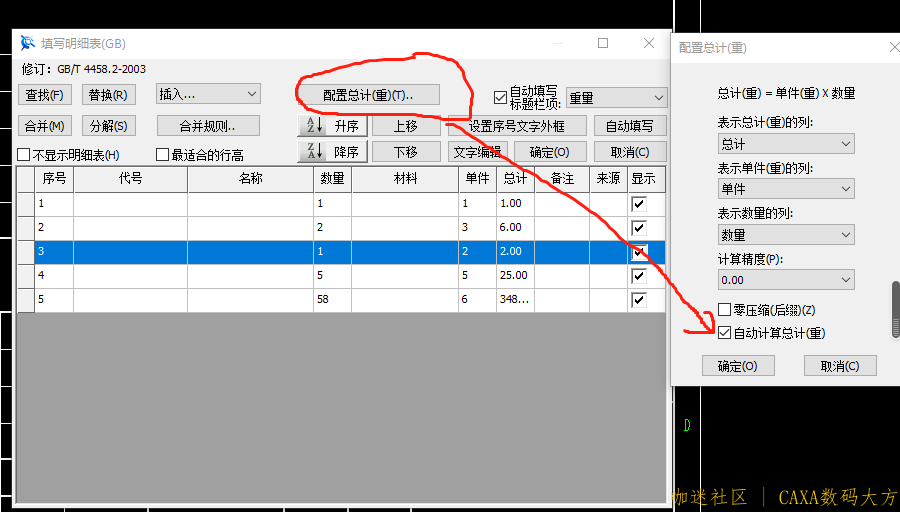This screenshot has height=512, width=900.
Task: Click the 名称 column header
Action: coord(250,179)
